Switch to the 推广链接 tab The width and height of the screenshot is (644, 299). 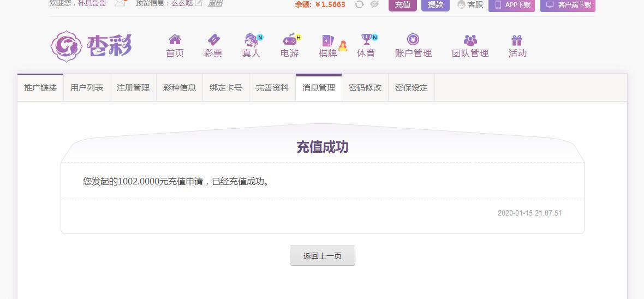[40, 87]
